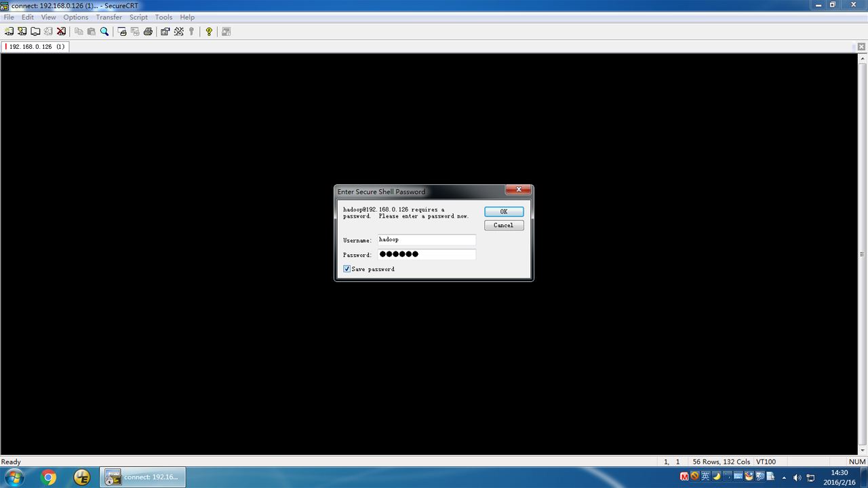The width and height of the screenshot is (868, 488).
Task: Click the SecureCRT taskbar button
Action: (143, 477)
